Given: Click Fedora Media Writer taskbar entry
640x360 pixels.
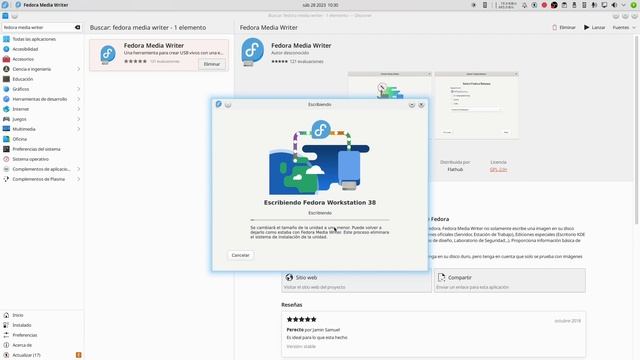Looking at the screenshot, I should [42, 5].
